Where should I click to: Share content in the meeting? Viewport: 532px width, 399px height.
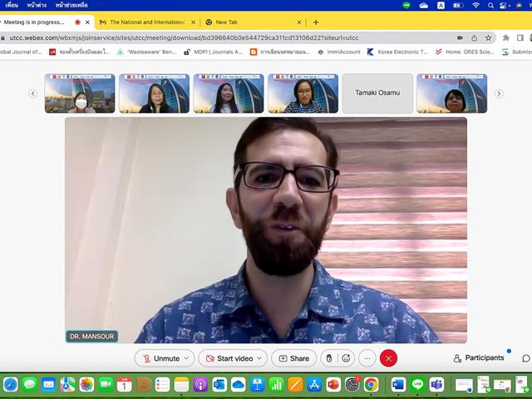(x=293, y=358)
